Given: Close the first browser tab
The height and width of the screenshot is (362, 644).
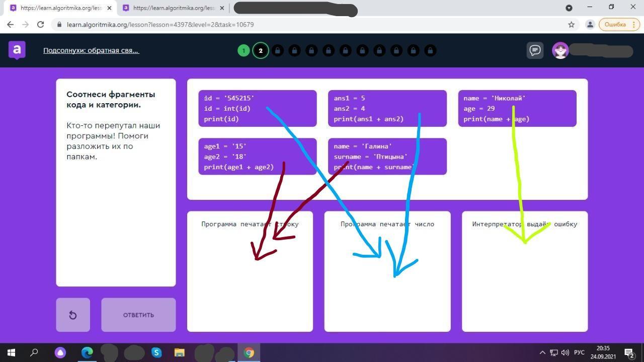Looking at the screenshot, I should (x=110, y=8).
